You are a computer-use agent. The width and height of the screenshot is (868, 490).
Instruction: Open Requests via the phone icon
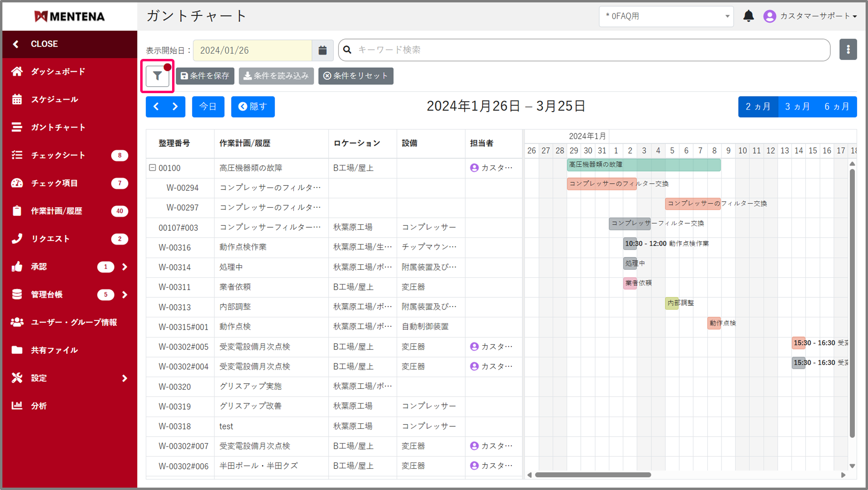click(x=17, y=238)
